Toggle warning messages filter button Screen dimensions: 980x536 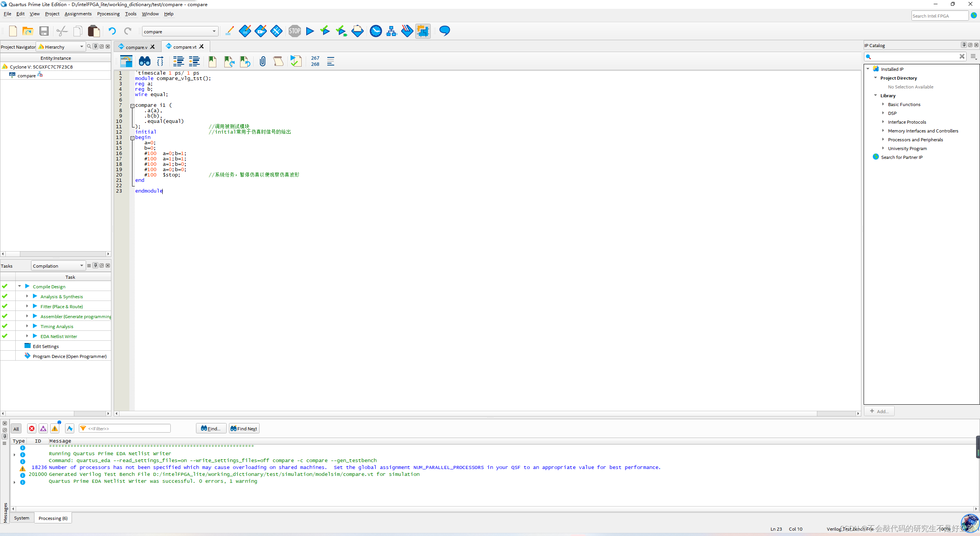point(55,428)
